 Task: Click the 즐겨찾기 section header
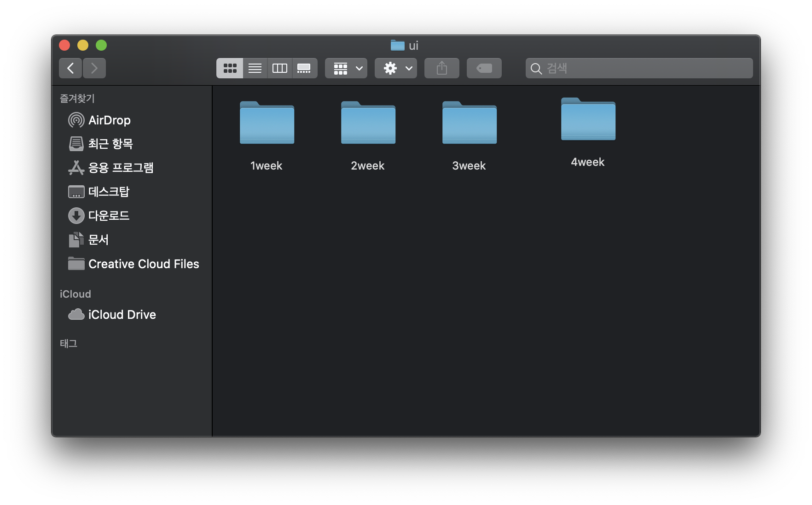(x=77, y=98)
